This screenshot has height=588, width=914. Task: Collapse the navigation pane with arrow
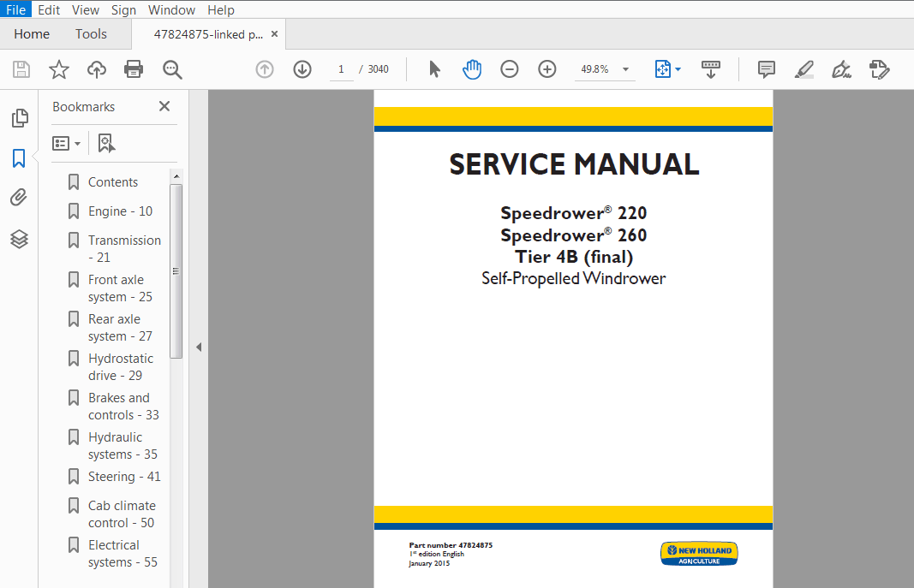point(199,347)
